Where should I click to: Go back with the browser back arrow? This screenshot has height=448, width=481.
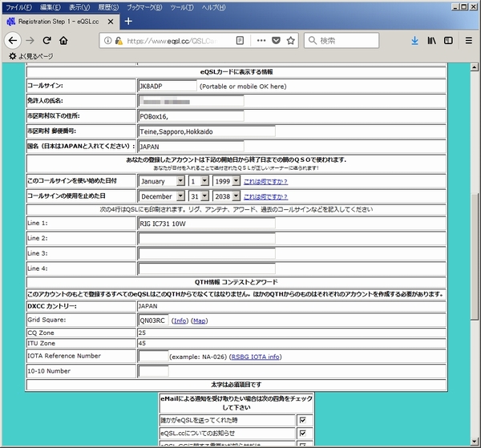13,41
